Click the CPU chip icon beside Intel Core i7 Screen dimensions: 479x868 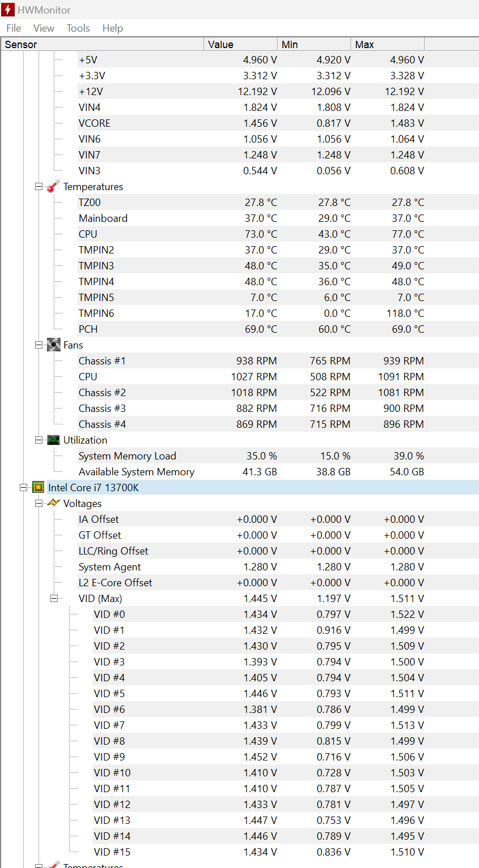click(x=38, y=487)
